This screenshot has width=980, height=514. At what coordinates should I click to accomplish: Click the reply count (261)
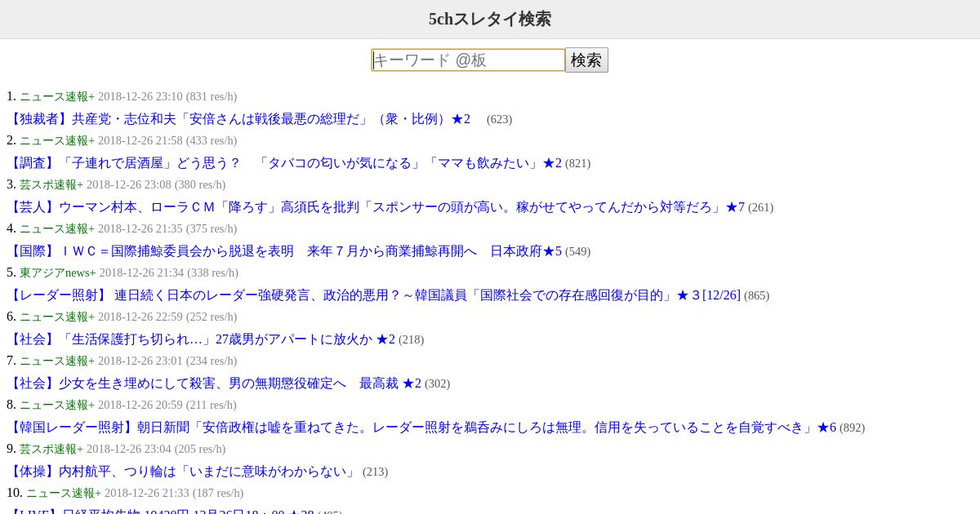[x=761, y=207]
